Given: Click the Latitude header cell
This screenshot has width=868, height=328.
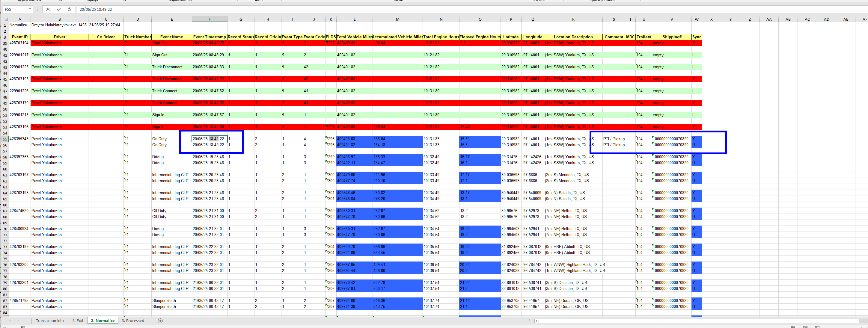Looking at the screenshot, I should (511, 37).
